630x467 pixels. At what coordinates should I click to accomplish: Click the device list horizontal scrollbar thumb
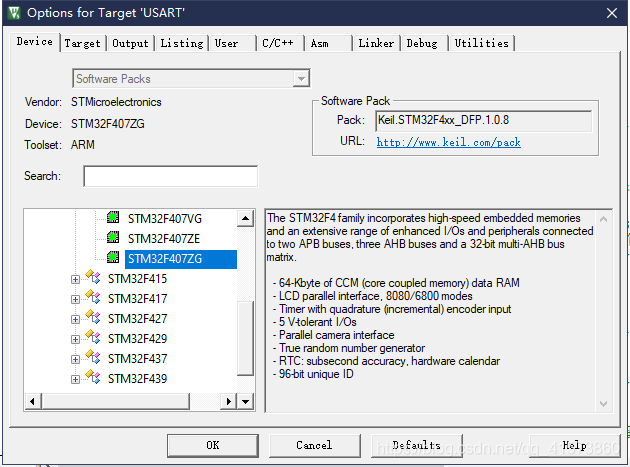tap(115, 401)
